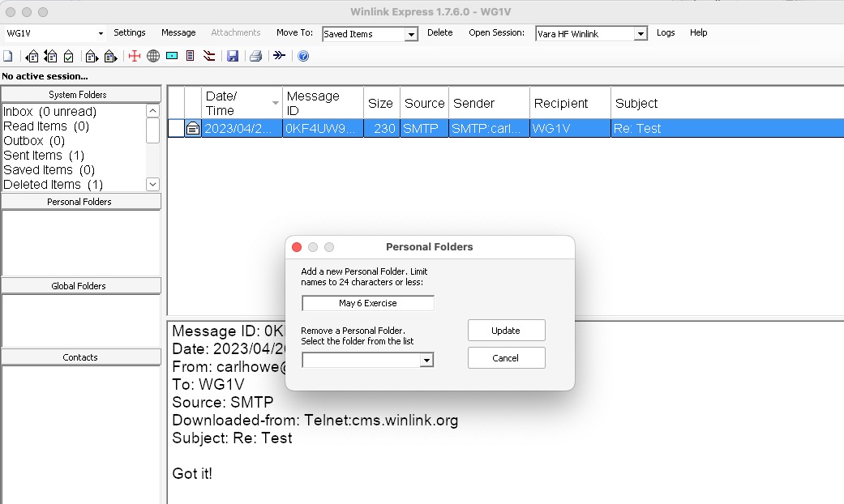Screen dimensions: 844x504
Task: Click the envelope icon with green checkmark
Action: 70,56
